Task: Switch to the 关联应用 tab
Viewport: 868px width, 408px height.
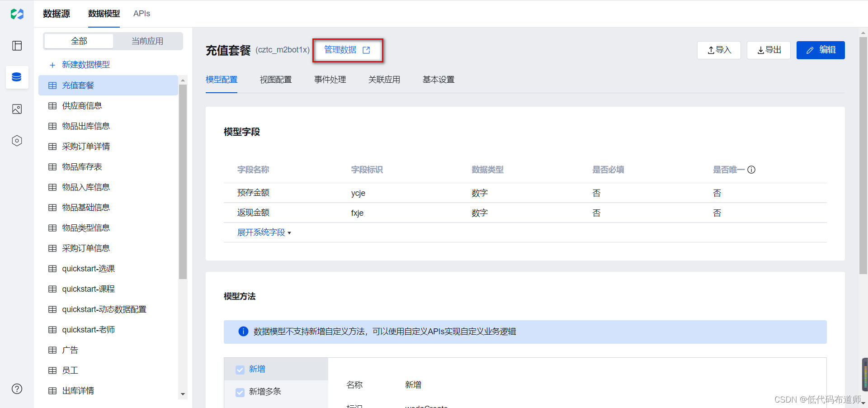Action: coord(384,80)
